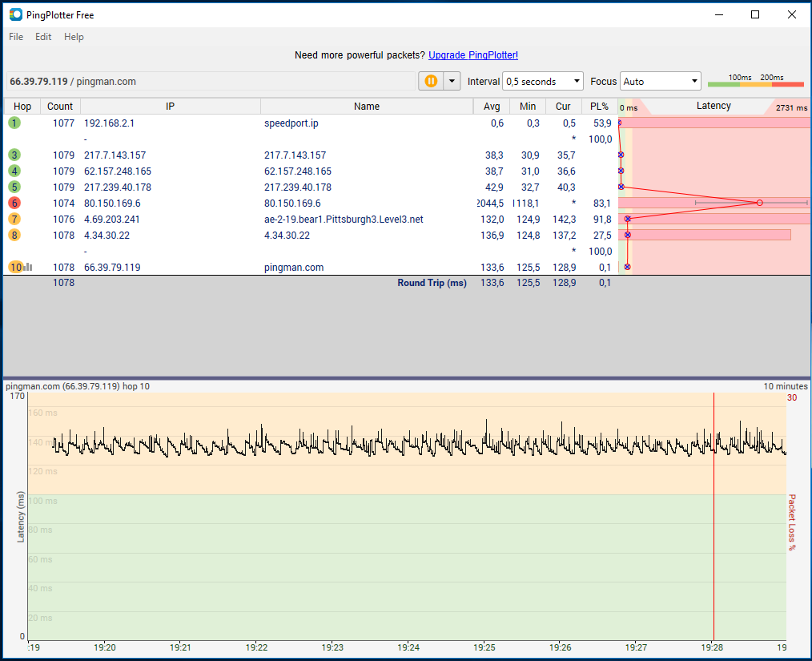Click the Min column header
The image size is (812, 661).
click(528, 107)
